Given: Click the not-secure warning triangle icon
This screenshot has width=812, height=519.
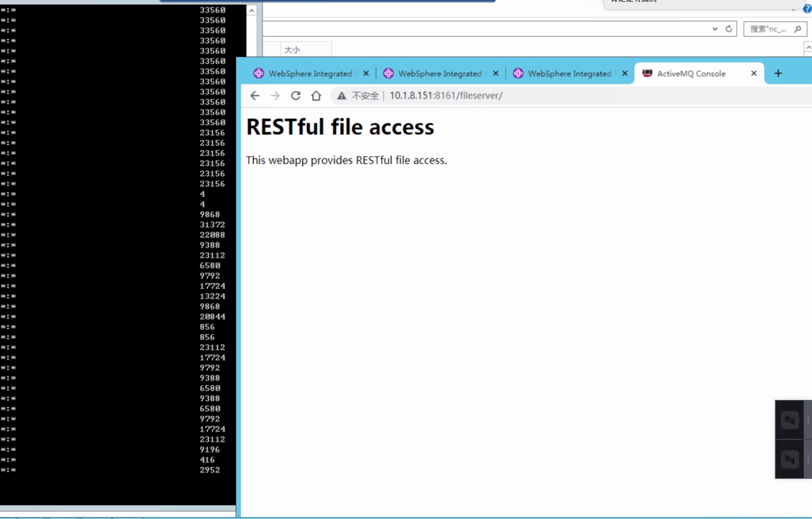Looking at the screenshot, I should [x=341, y=96].
